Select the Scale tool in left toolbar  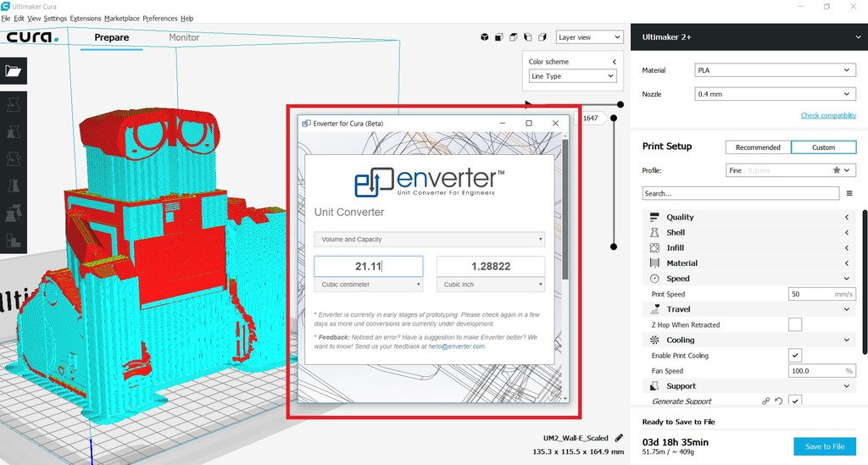tap(14, 131)
